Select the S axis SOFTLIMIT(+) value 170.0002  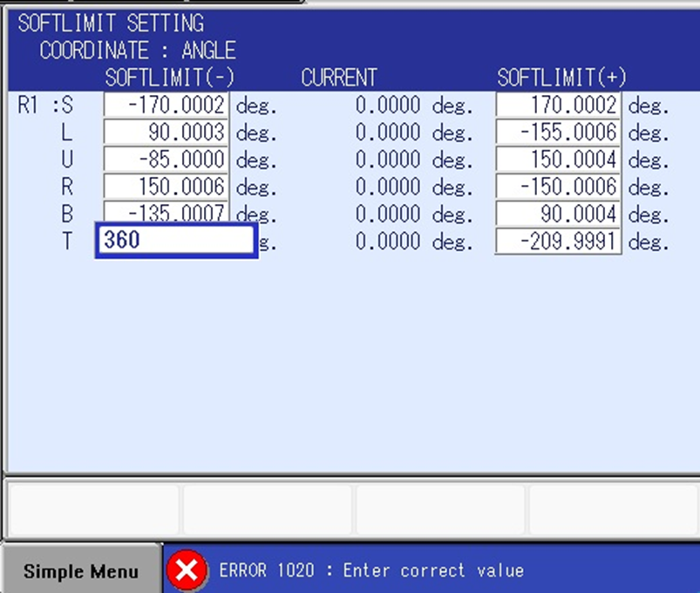coord(558,106)
